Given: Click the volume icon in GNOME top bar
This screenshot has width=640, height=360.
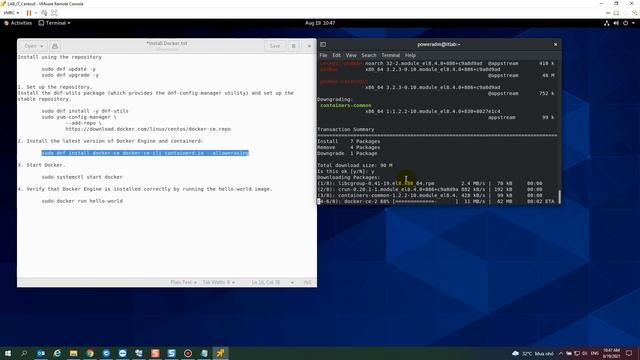Looking at the screenshot, I should pos(616,23).
